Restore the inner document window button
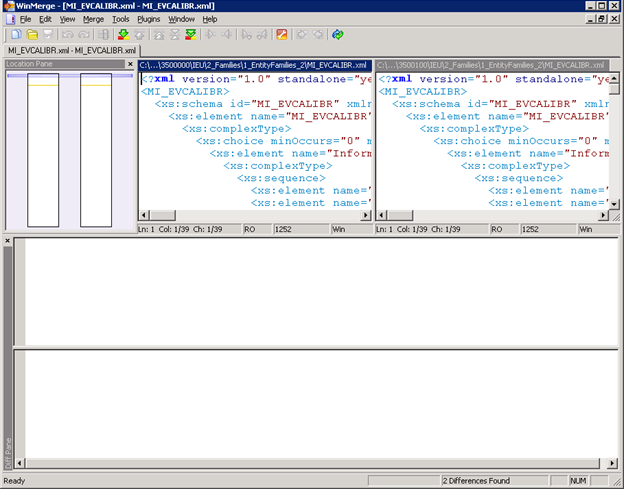The image size is (625, 491). (x=602, y=19)
